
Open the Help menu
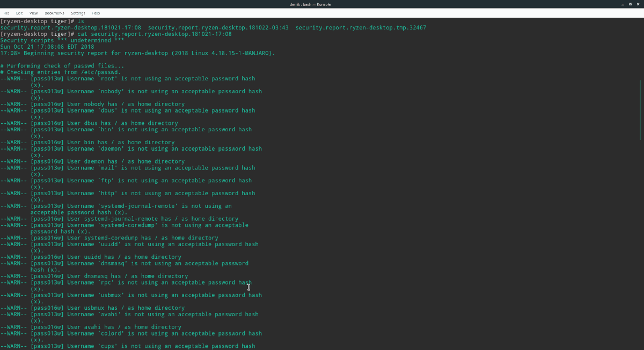click(96, 13)
